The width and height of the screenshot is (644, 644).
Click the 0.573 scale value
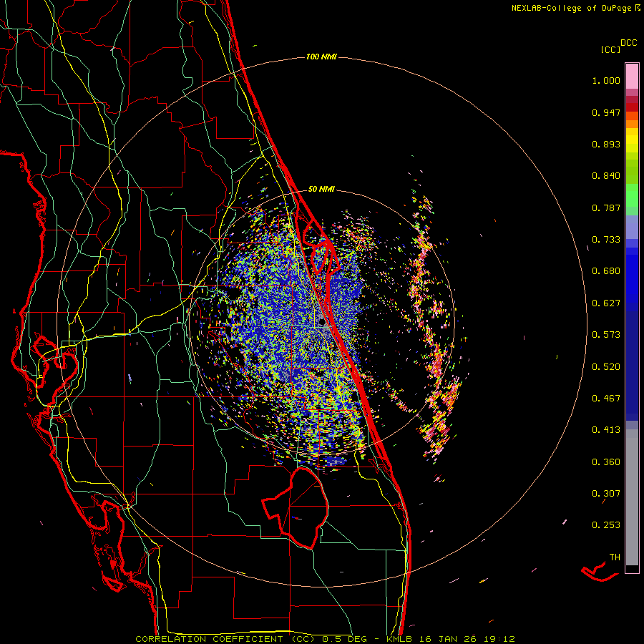(606, 335)
